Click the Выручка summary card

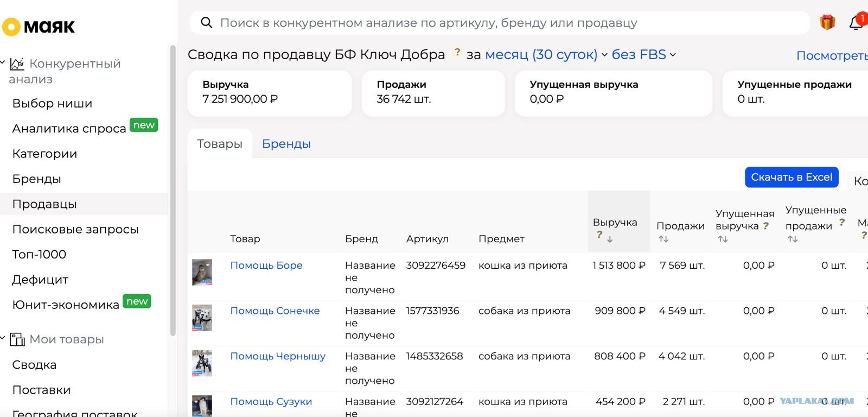[x=270, y=93]
